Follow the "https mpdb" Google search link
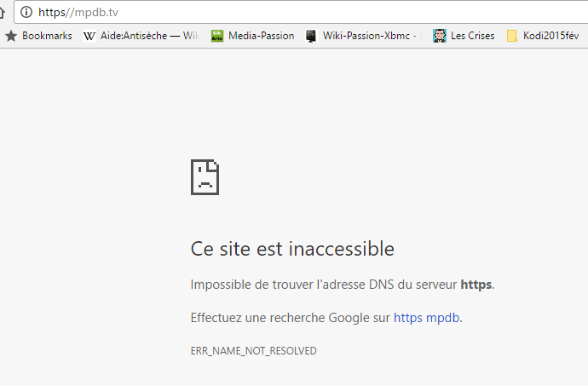Image resolution: width=588 pixels, height=386 pixels. point(427,318)
